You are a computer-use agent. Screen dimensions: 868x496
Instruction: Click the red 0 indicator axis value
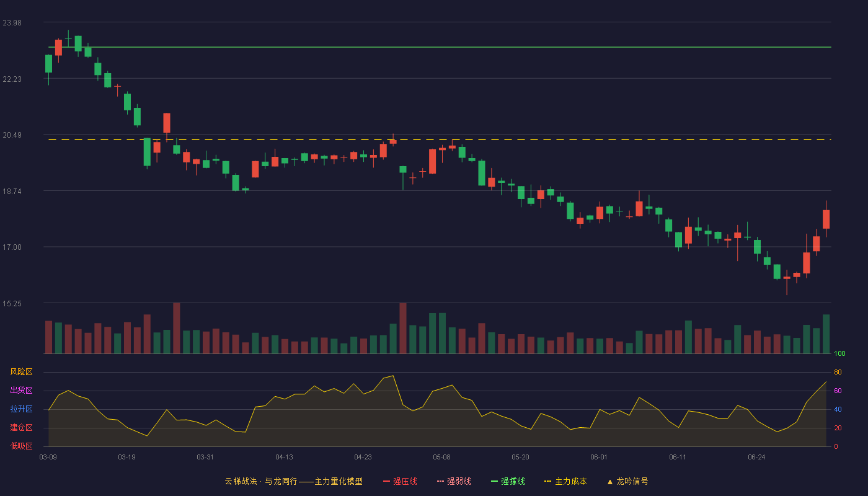(836, 446)
